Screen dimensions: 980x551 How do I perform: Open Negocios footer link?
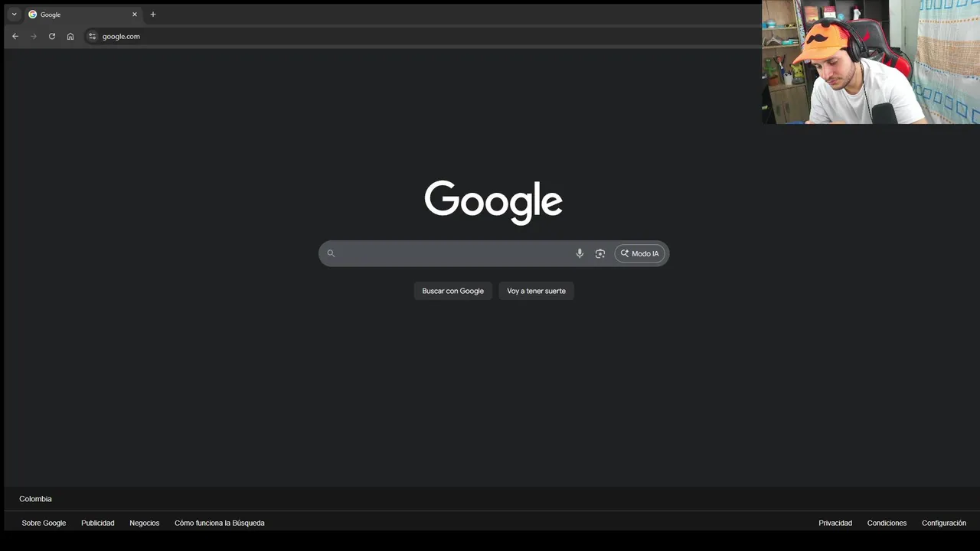click(145, 523)
